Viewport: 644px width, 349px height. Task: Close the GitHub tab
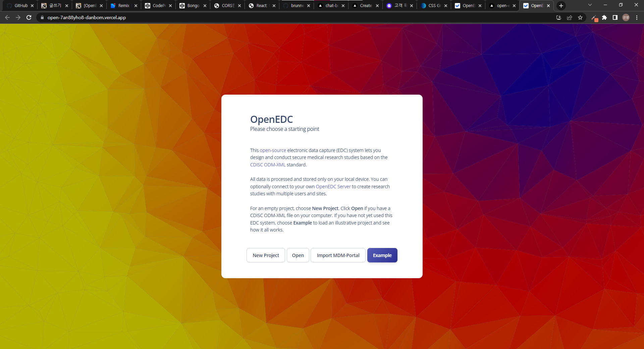point(32,6)
